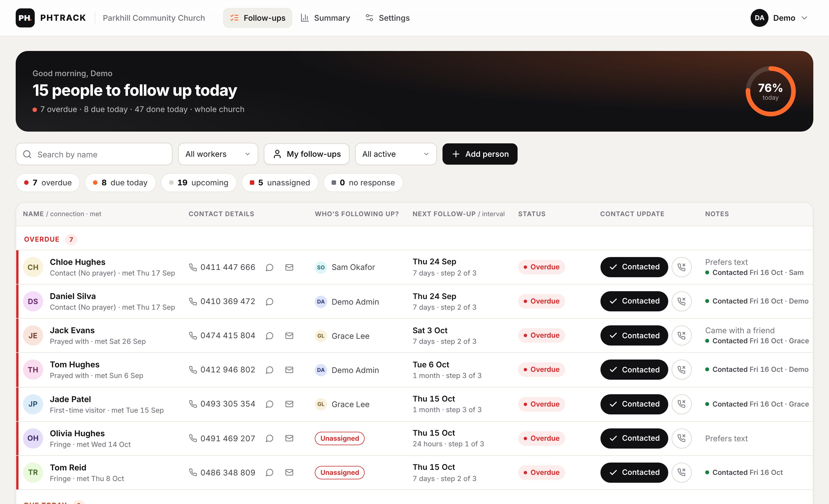
Task: Go to the Settings tab
Action: coord(388,18)
